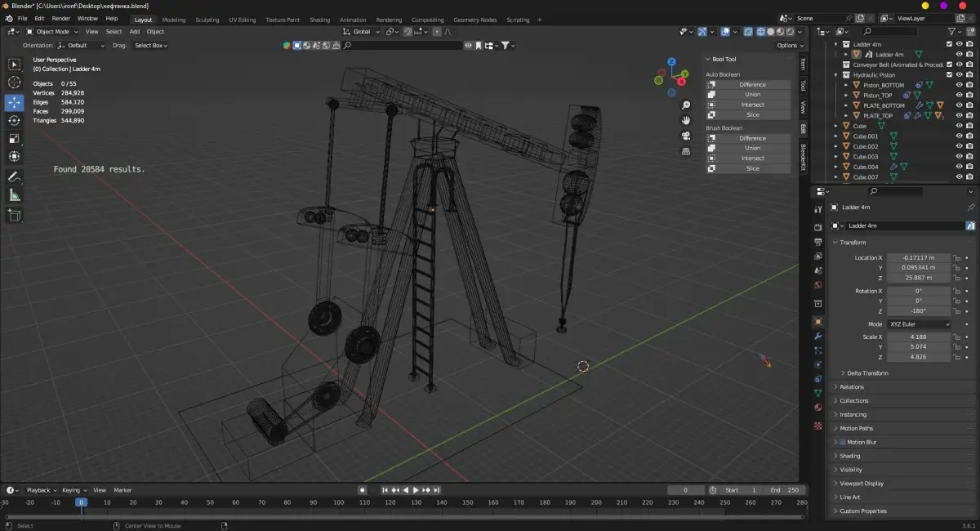
Task: Select the Transform tool
Action: pos(14,156)
